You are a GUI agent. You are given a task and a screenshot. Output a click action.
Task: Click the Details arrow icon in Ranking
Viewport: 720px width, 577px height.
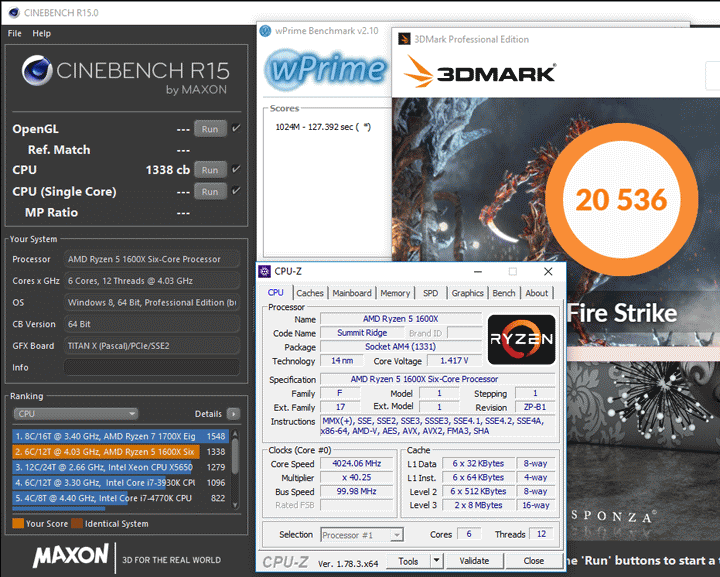coord(233,414)
